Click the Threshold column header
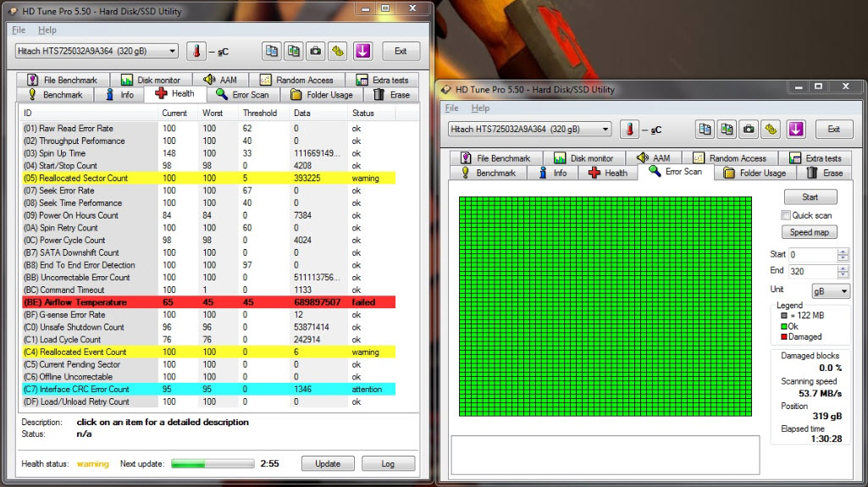 coord(263,113)
